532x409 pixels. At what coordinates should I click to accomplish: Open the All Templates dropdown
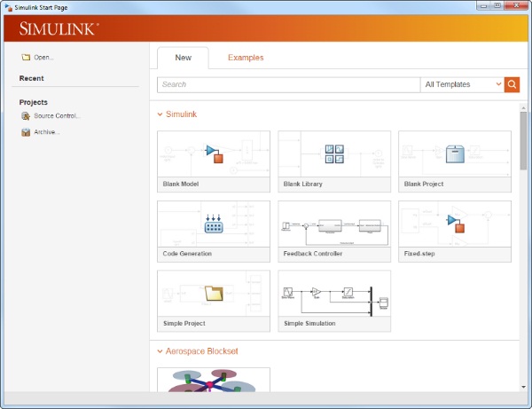pos(462,84)
